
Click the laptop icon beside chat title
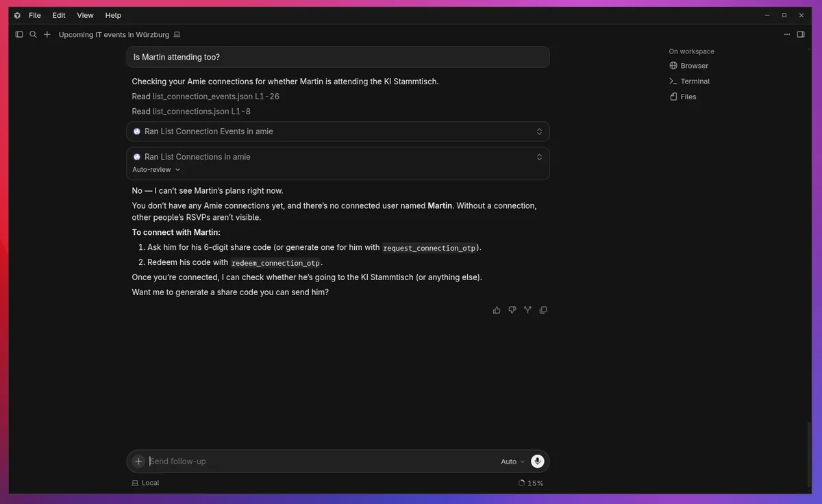(177, 34)
